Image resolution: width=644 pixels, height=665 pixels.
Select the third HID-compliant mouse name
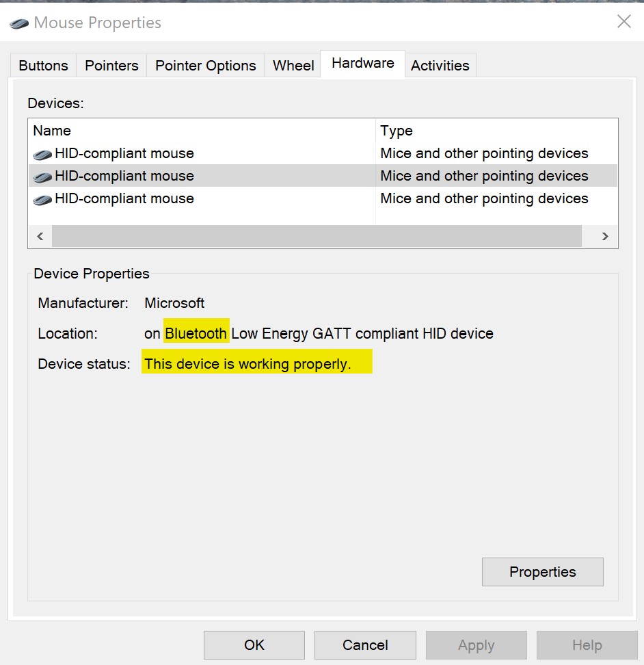pos(124,198)
